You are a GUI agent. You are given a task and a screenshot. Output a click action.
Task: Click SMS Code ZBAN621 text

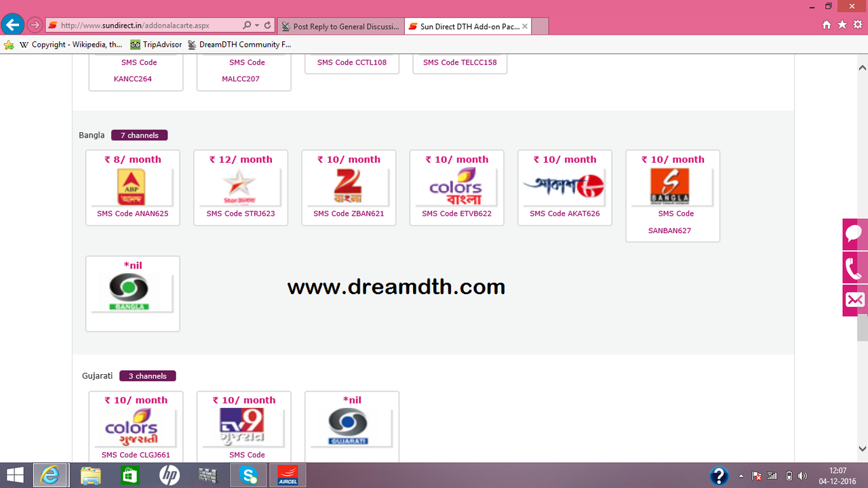pos(349,213)
